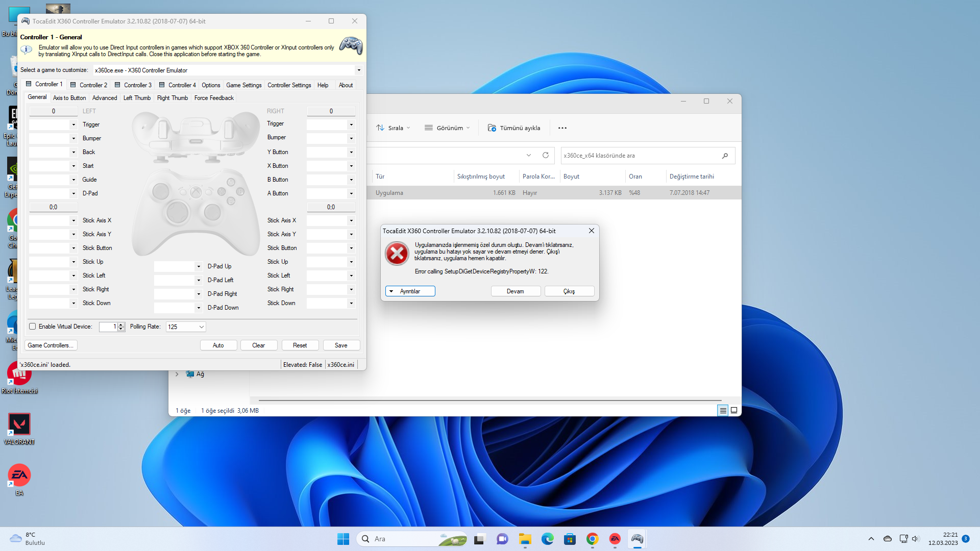Expand the Ağ tree item
Viewport: 980px width, 551px height.
point(177,374)
